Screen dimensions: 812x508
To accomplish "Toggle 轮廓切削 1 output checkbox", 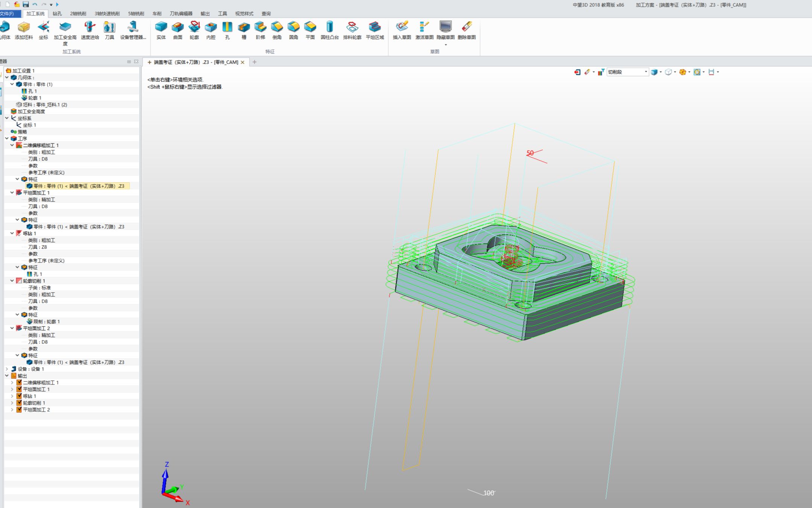I will click(x=19, y=403).
